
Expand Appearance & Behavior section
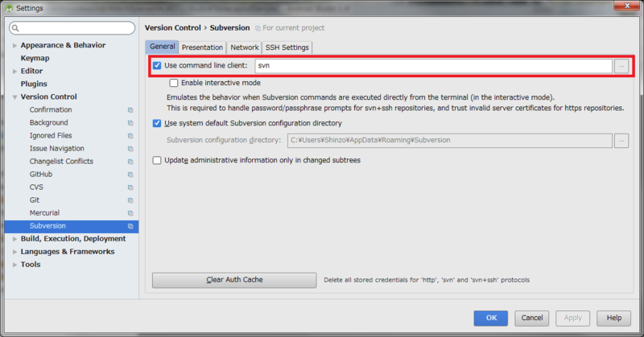[14, 46]
